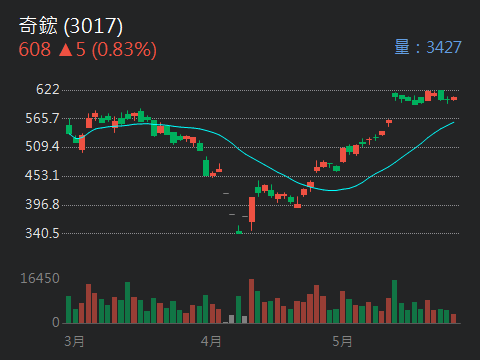This screenshot has height=360, width=480.
Task: Click the 4月 date axis label
Action: point(211,342)
